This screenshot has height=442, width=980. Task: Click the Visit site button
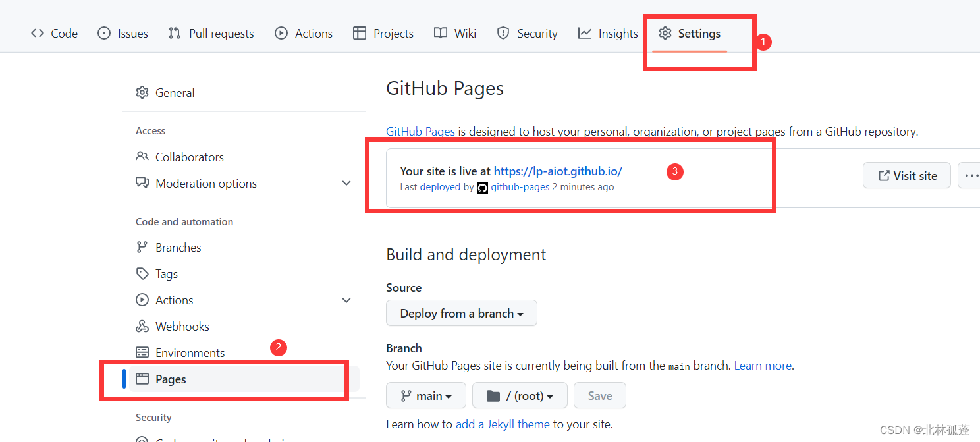[x=907, y=175]
